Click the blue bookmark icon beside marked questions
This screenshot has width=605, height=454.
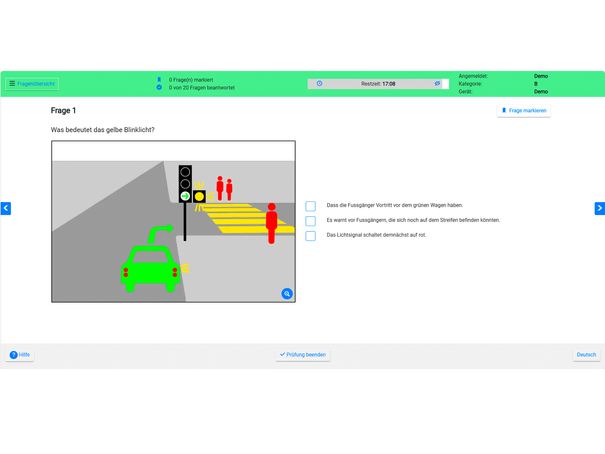click(x=159, y=80)
